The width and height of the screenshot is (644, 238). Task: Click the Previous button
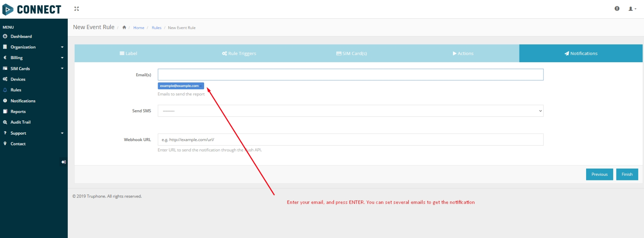599,174
